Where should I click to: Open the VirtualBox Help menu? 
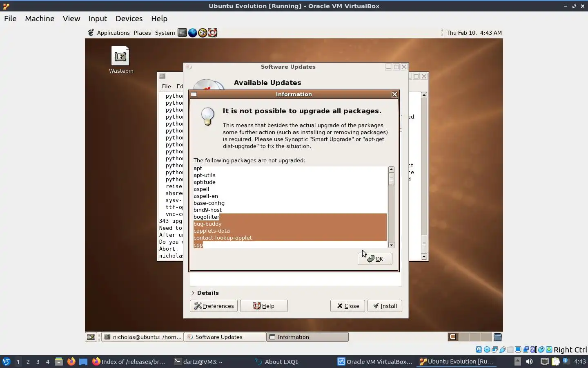point(159,18)
